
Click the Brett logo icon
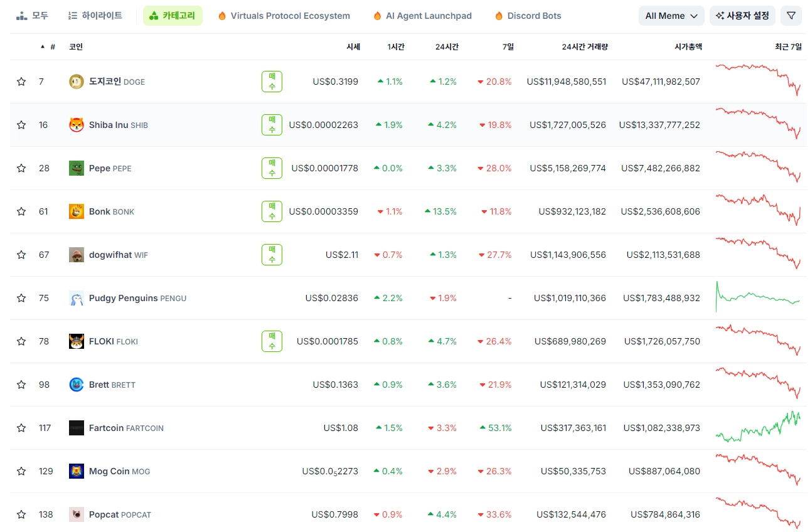pos(77,385)
